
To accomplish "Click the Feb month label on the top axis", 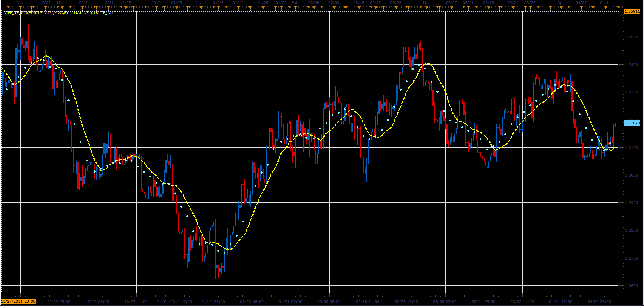I will pos(295,3).
